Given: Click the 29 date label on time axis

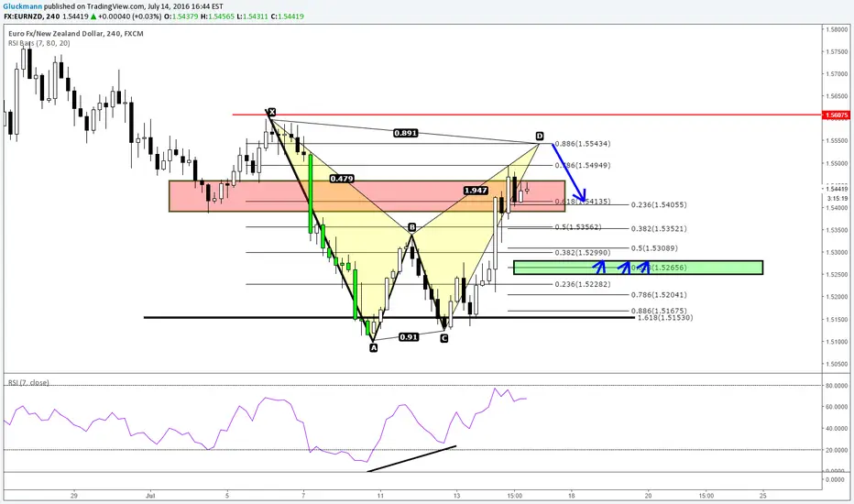Looking at the screenshot, I should [74, 496].
